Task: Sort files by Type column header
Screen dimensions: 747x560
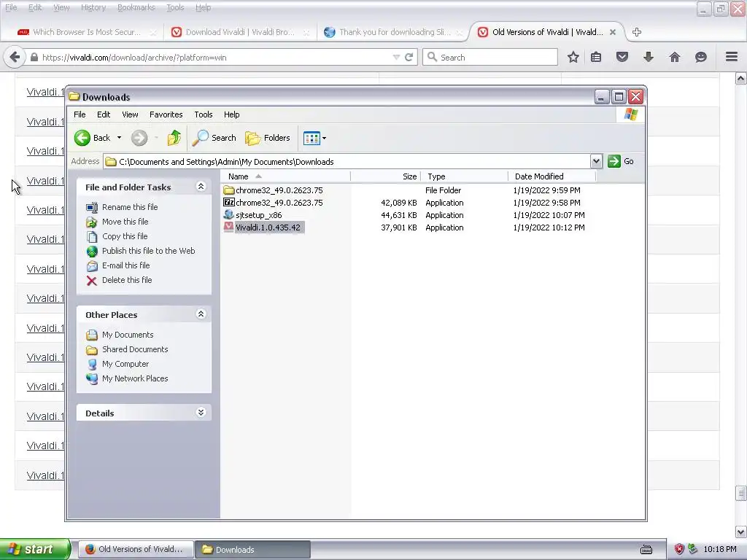Action: click(465, 176)
